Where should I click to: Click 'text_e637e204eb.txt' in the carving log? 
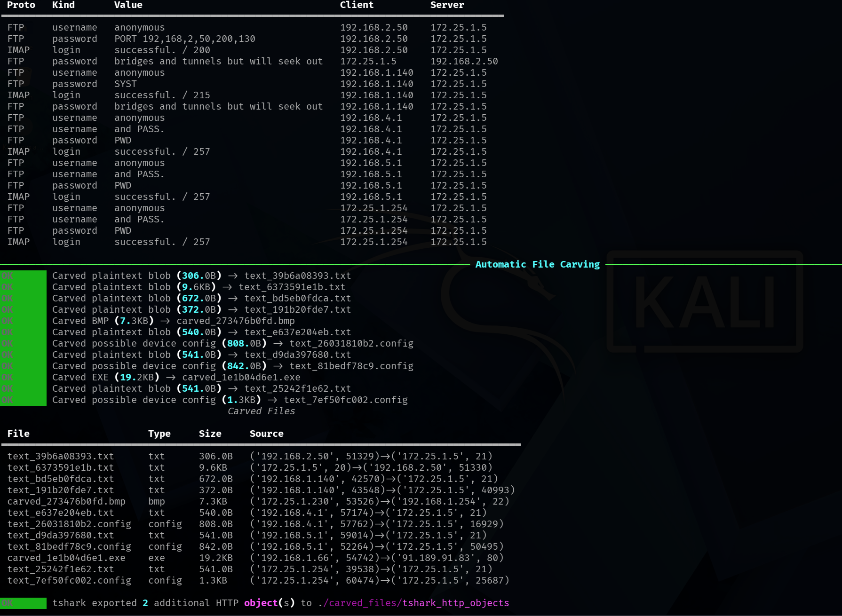[298, 332]
